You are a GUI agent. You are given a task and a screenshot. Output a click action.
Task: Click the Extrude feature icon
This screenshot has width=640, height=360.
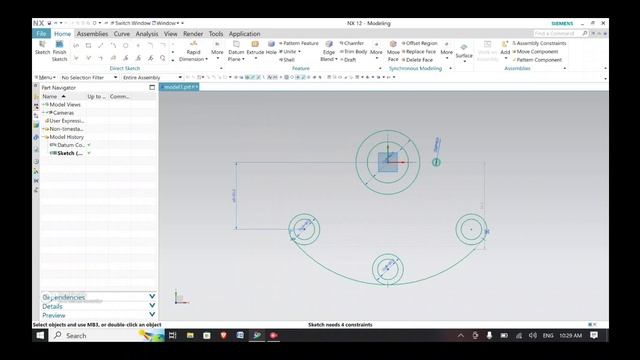(x=255, y=44)
